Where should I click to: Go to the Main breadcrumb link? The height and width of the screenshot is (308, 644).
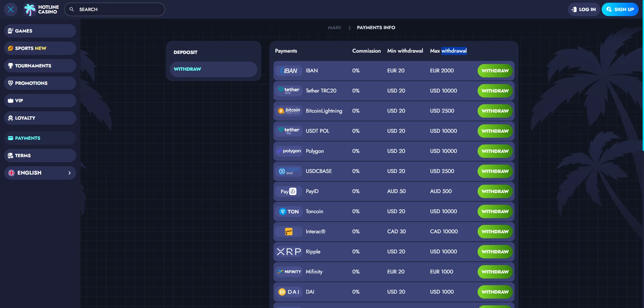(x=334, y=27)
